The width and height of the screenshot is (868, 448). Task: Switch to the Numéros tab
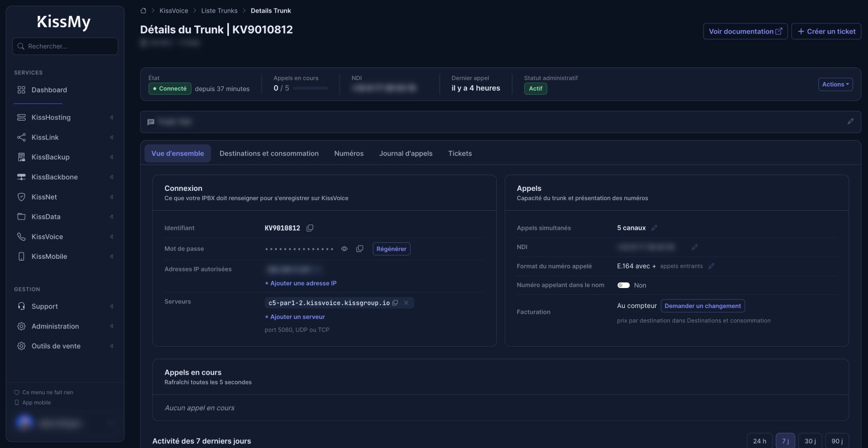349,154
